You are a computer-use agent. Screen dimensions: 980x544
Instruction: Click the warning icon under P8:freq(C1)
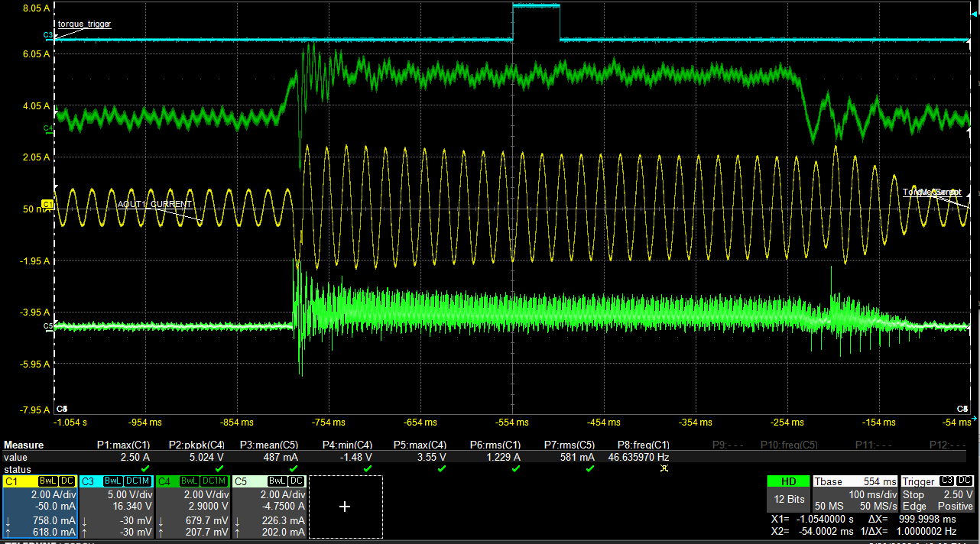(664, 468)
